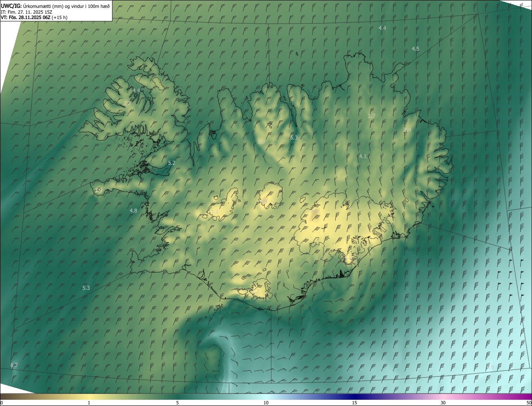Select the 'VT: Fös. 28.11.2025 06Z (+15 h)' line
The width and height of the screenshot is (532, 406).
34,17
